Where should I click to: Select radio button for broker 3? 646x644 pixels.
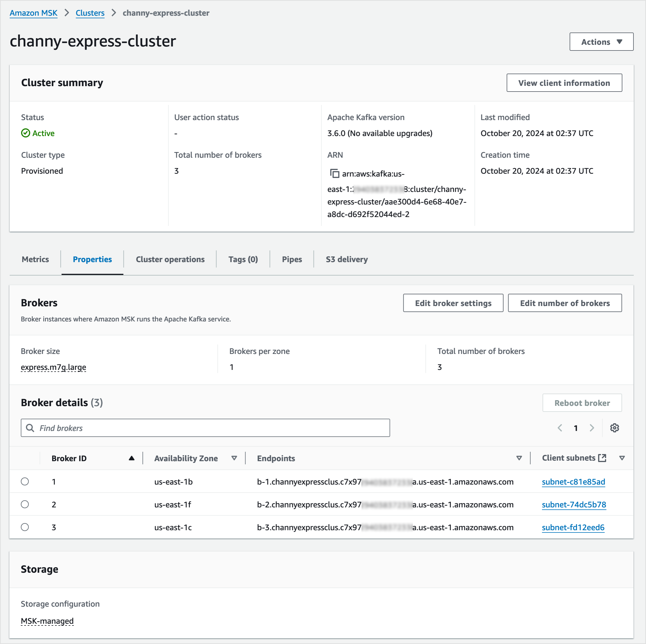coord(25,527)
